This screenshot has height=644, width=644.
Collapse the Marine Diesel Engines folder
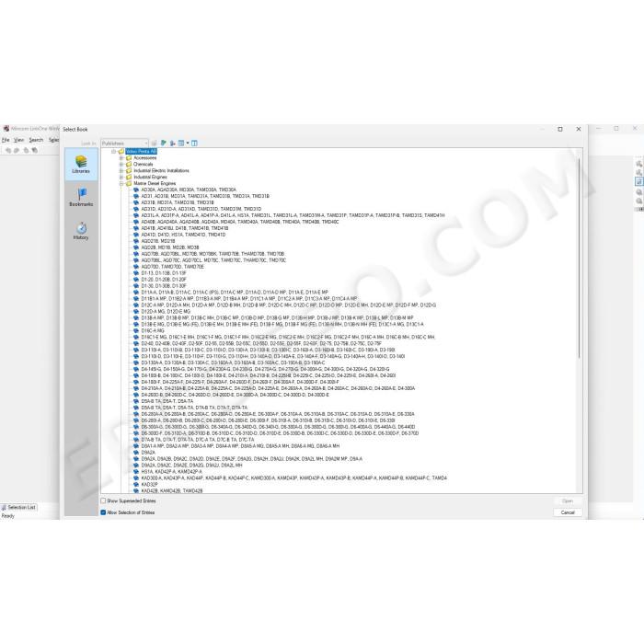[x=121, y=183]
